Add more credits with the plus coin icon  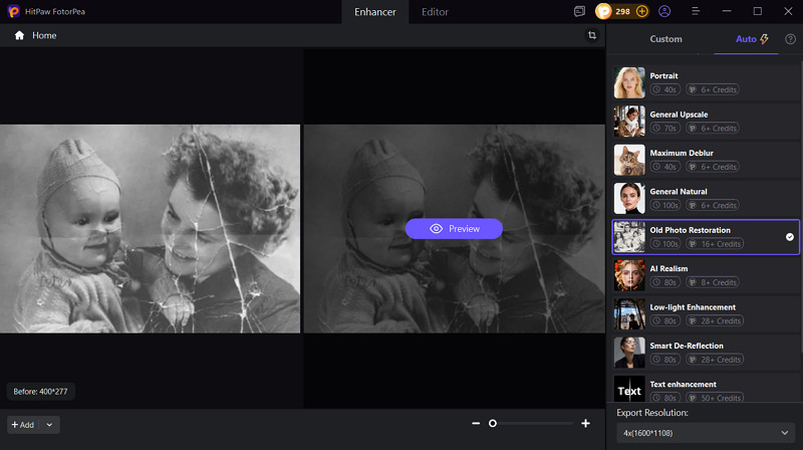tap(642, 11)
